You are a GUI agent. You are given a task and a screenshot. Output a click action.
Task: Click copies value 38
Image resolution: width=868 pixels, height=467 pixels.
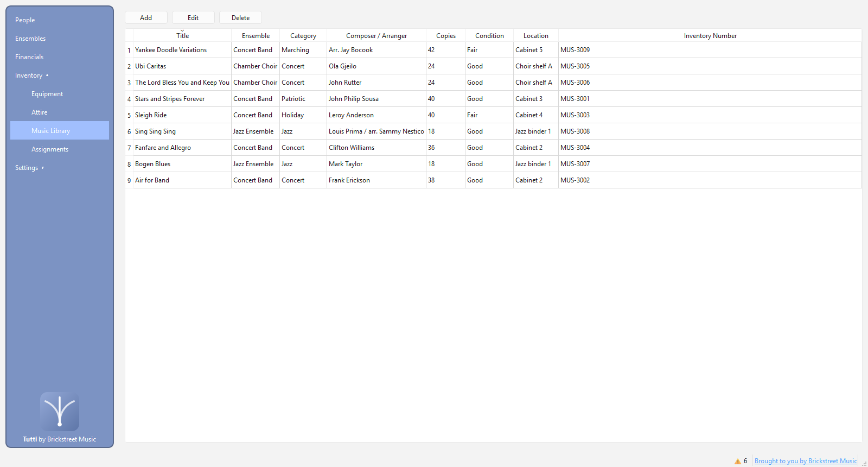tap(446, 180)
